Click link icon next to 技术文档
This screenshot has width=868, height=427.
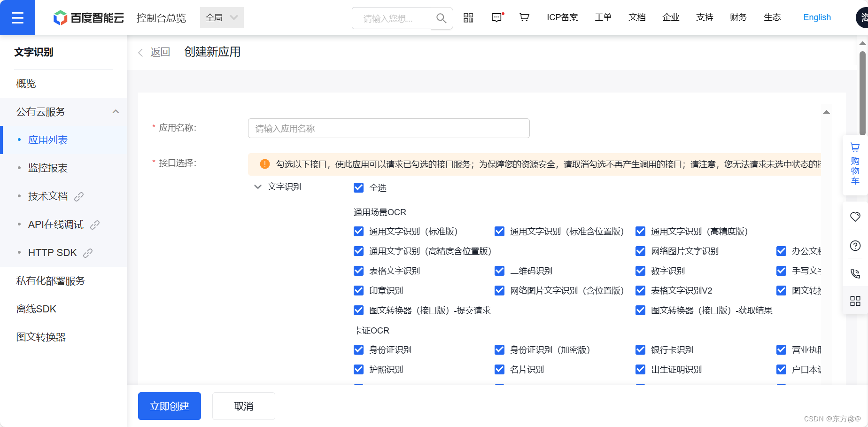pyautogui.click(x=79, y=196)
